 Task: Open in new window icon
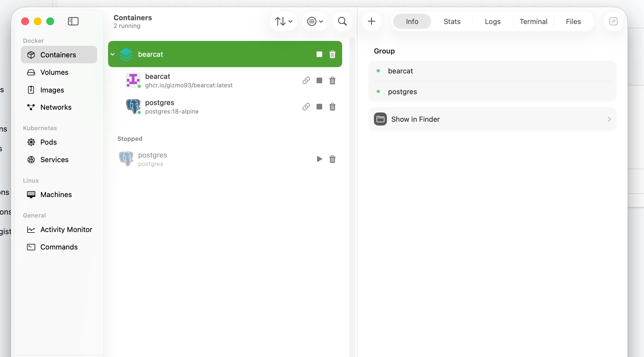click(613, 21)
